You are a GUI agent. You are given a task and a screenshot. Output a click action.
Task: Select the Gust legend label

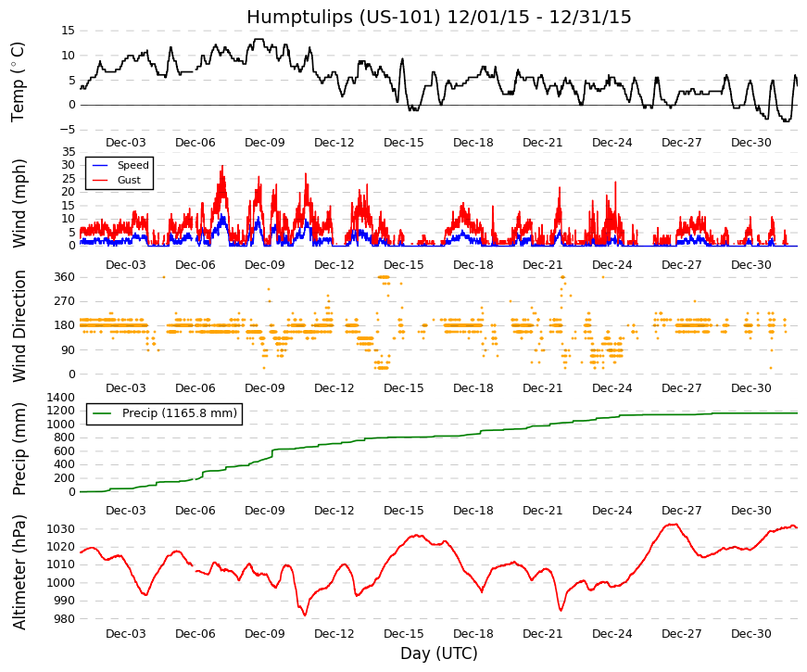(129, 180)
